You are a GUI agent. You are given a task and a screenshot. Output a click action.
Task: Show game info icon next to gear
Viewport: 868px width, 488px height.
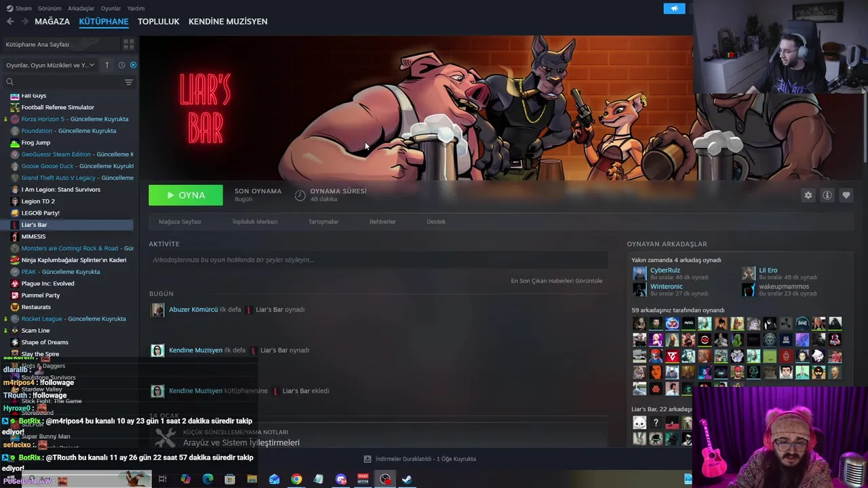tap(827, 195)
